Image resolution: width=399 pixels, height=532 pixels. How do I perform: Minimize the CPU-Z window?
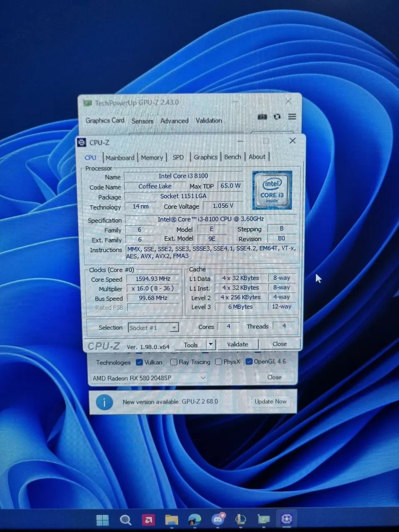[x=240, y=141]
